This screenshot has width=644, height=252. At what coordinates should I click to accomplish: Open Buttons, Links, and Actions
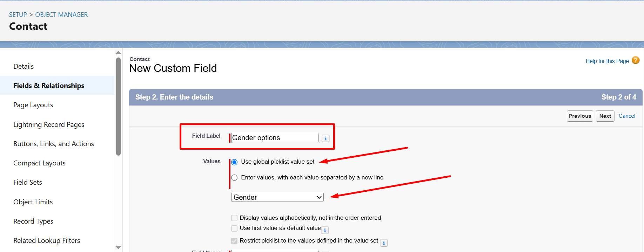54,144
